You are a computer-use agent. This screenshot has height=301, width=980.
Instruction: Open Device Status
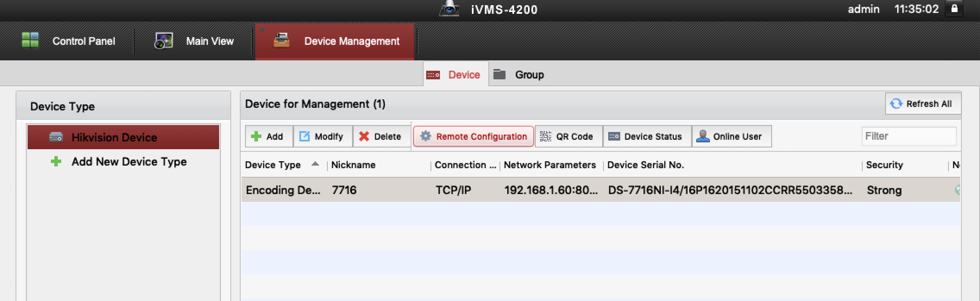[x=647, y=136]
